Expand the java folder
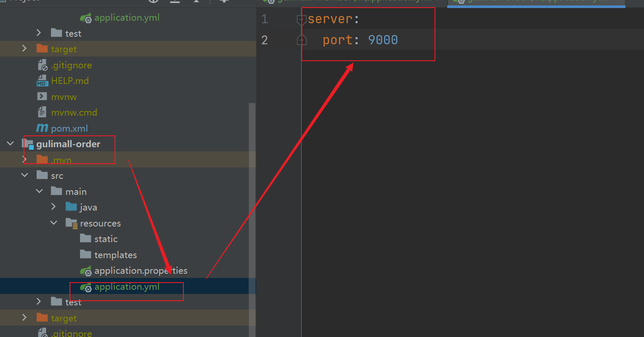The image size is (644, 337). pos(54,207)
